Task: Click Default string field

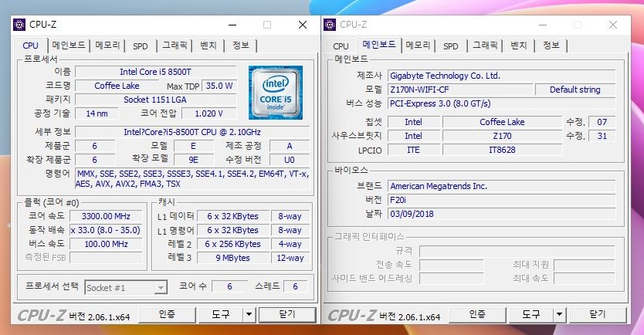Action: [x=575, y=90]
